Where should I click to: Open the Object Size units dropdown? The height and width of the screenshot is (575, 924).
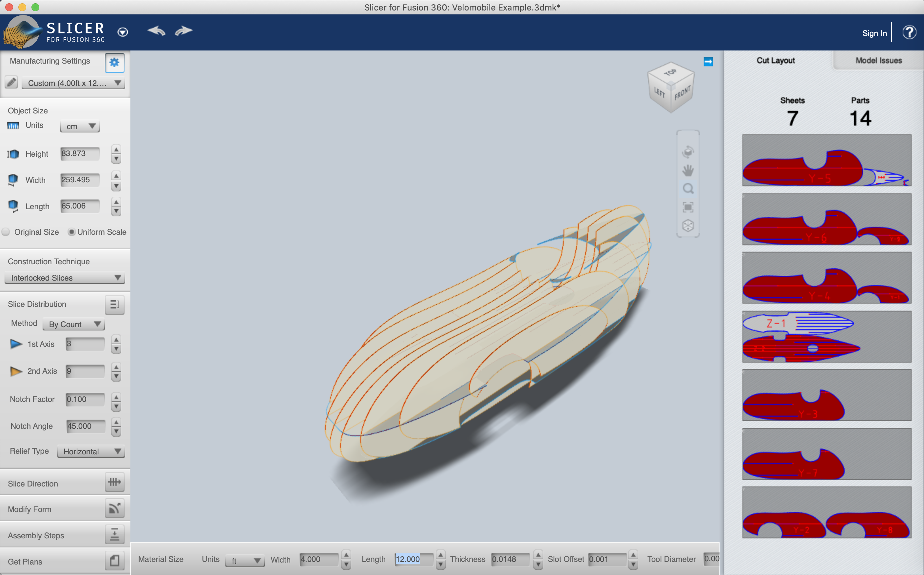click(x=79, y=126)
